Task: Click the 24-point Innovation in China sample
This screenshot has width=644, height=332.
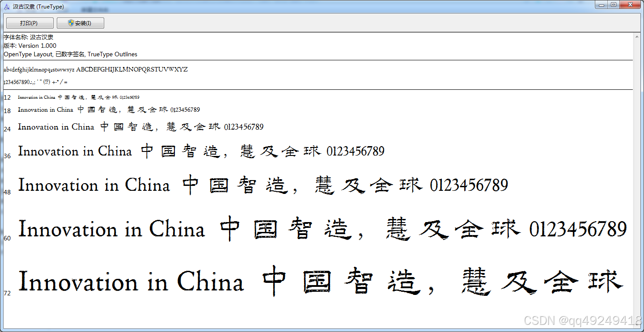Action: pyautogui.click(x=56, y=127)
